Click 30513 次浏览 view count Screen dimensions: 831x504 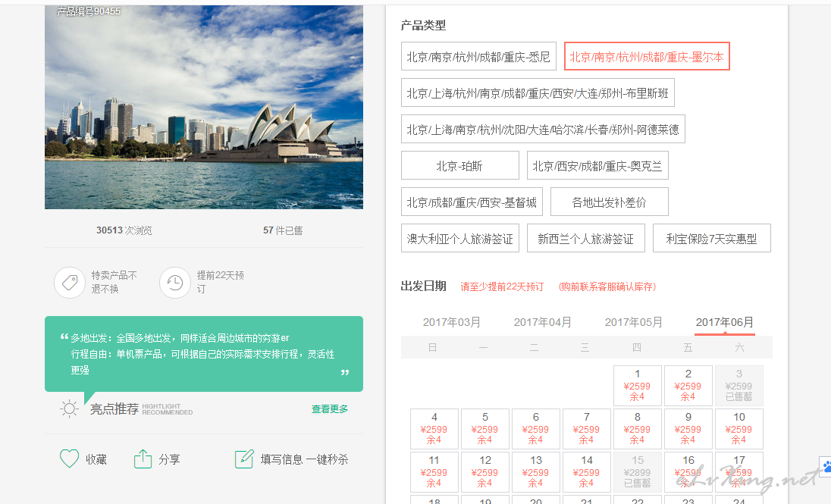click(x=124, y=230)
